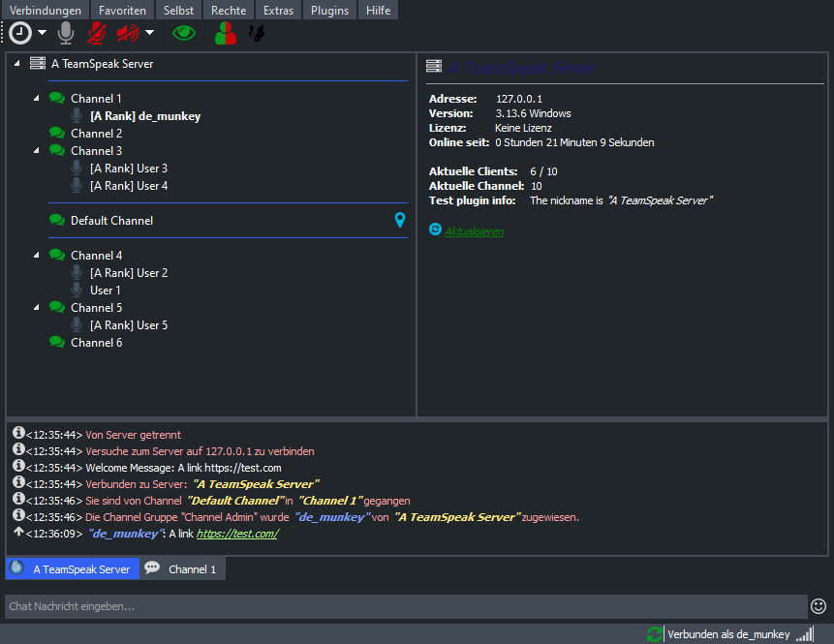The height and width of the screenshot is (644, 834).
Task: Click the green sync icon in the status bar
Action: 655,634
